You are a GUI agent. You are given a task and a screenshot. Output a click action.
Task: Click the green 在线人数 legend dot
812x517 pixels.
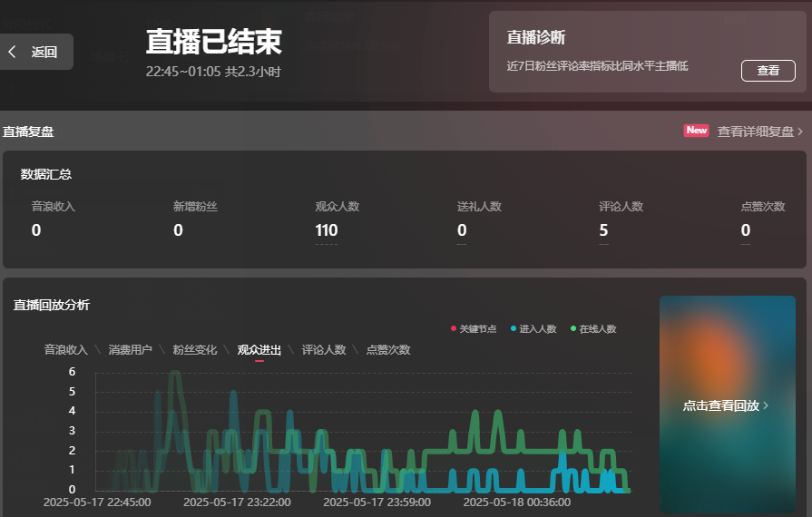pyautogui.click(x=573, y=328)
